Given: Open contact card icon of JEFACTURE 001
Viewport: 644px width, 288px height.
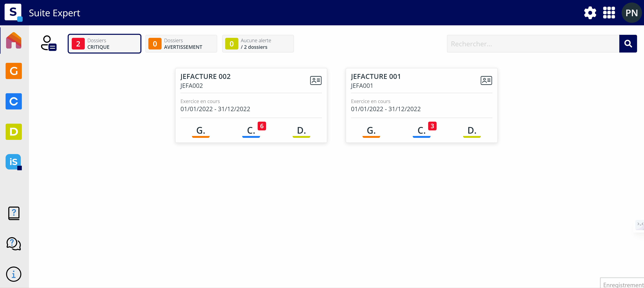Looking at the screenshot, I should coord(486,80).
